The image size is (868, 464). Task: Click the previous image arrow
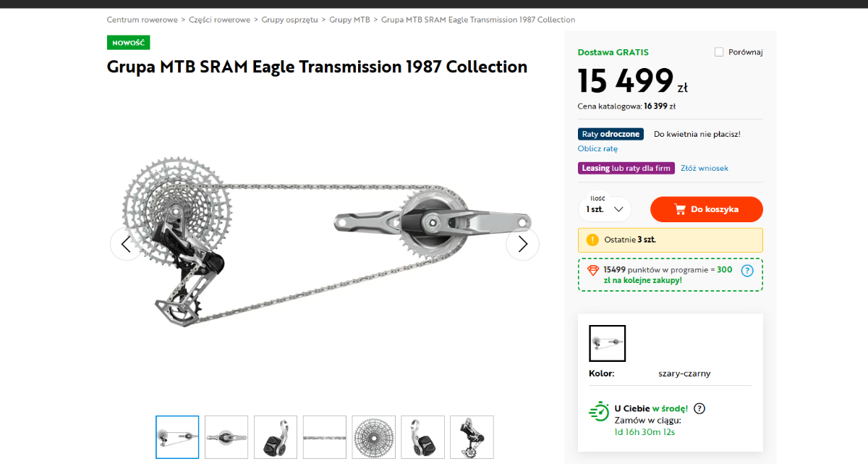127,244
